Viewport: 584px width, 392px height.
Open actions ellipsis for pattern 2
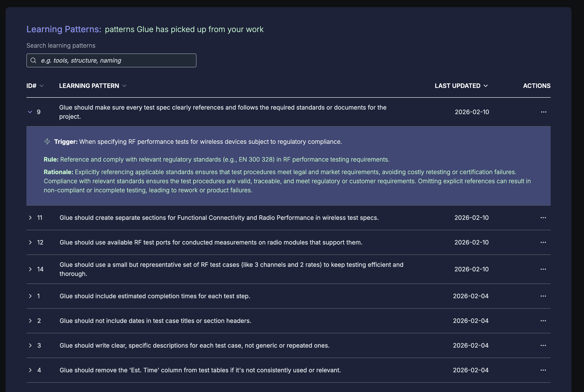543,321
